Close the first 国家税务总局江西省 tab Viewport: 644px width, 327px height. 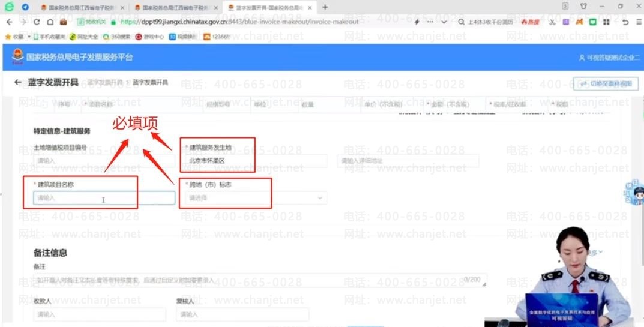click(122, 7)
